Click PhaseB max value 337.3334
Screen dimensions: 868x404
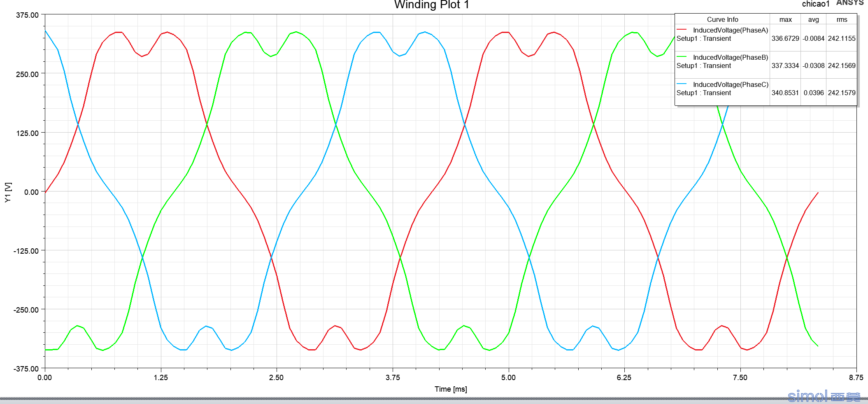click(x=785, y=65)
